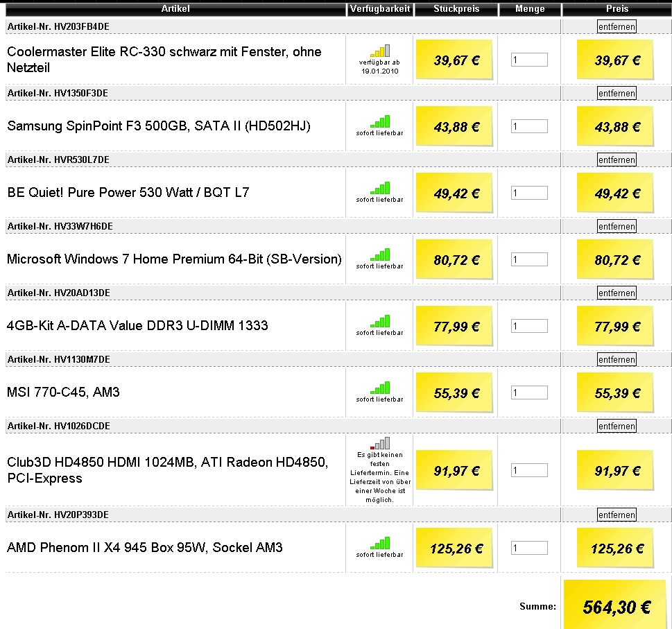The height and width of the screenshot is (629, 672).
Task: Open Samsung SpinPoint F3 500GB product name
Action: pos(159,126)
